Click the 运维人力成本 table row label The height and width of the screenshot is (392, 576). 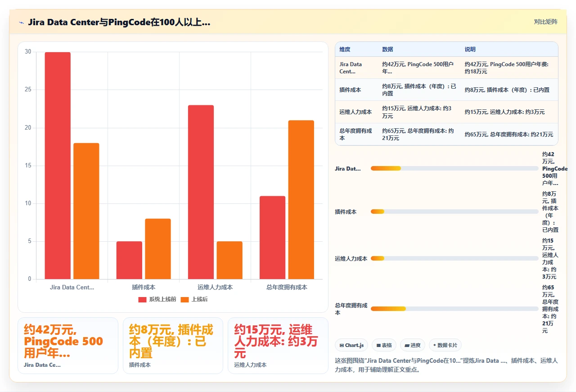tap(355, 112)
